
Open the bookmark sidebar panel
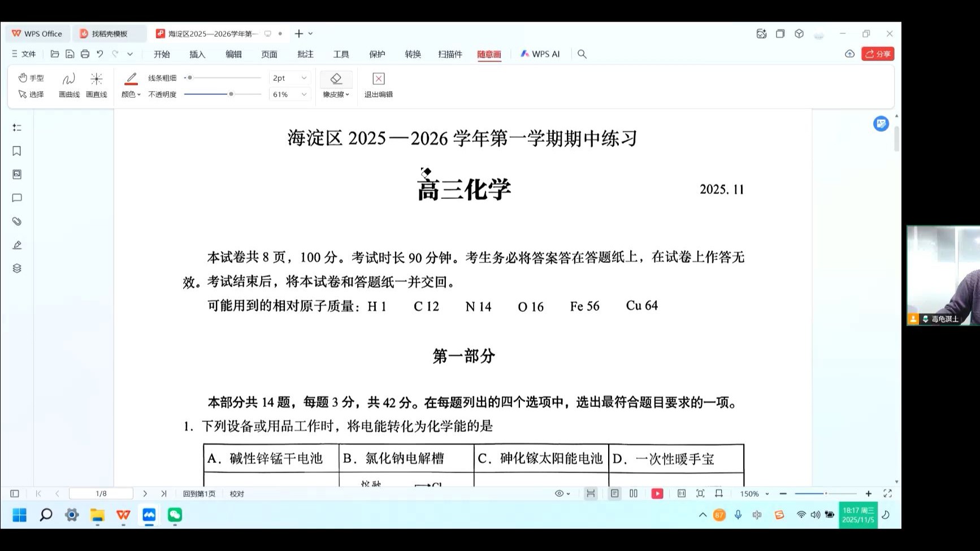click(x=17, y=151)
